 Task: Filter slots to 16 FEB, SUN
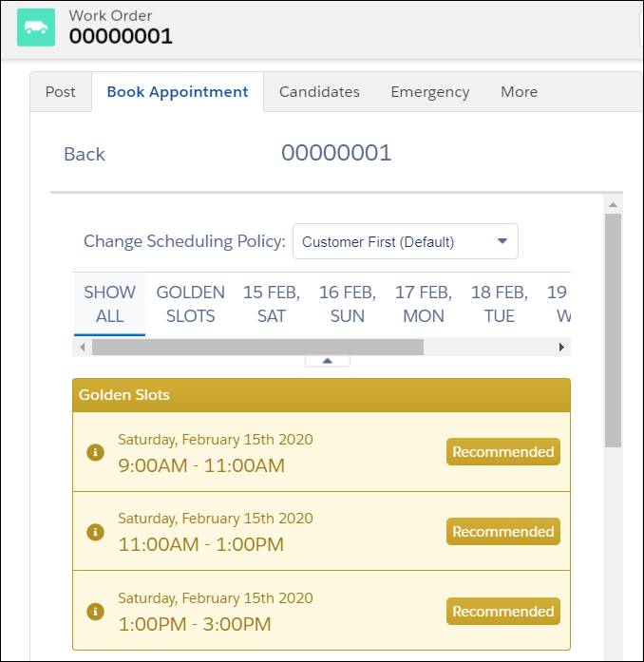tap(347, 304)
